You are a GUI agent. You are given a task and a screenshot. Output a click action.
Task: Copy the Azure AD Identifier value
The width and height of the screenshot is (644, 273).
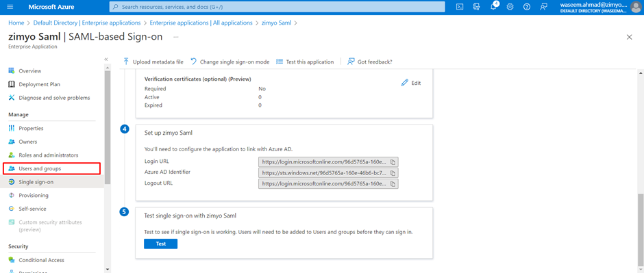click(393, 172)
